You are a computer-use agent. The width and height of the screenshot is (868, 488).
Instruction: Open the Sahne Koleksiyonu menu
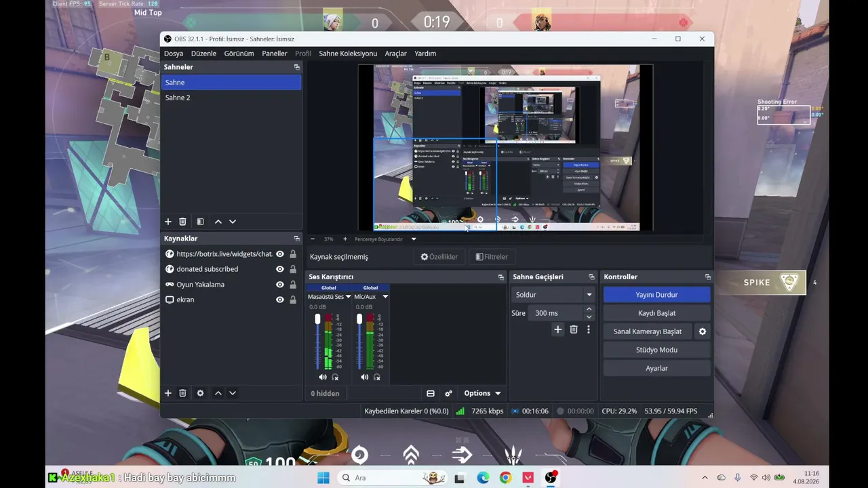click(x=348, y=54)
